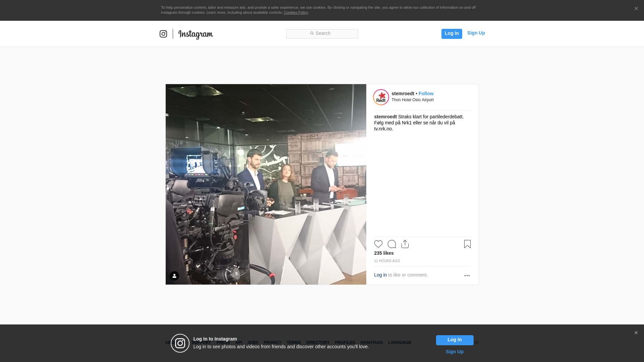Screen dimensions: 644x362
Task: Open comments via speech bubble icon
Action: click(391, 244)
